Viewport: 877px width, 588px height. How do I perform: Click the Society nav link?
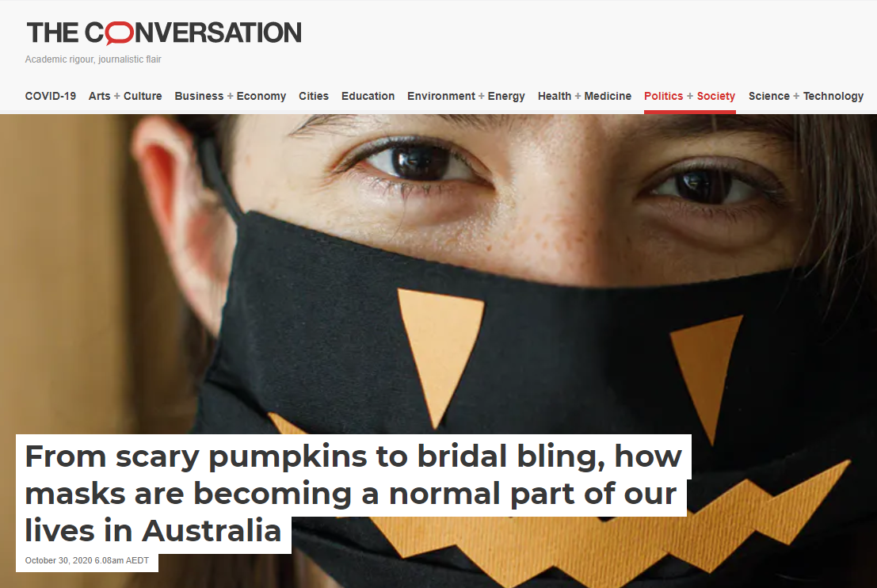(x=716, y=96)
